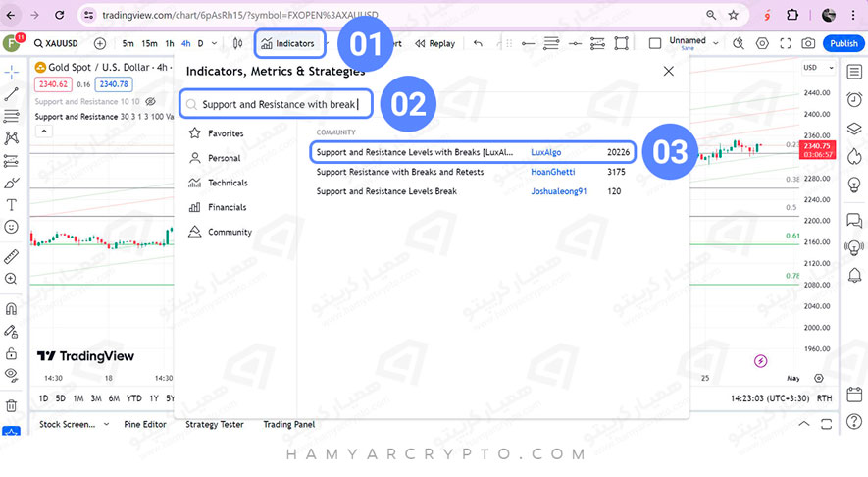Toggle magnet mode
The image size is (868, 477).
[x=11, y=308]
